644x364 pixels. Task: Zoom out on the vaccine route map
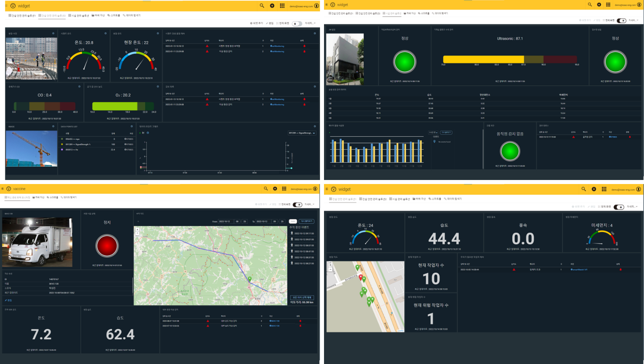[137, 233]
